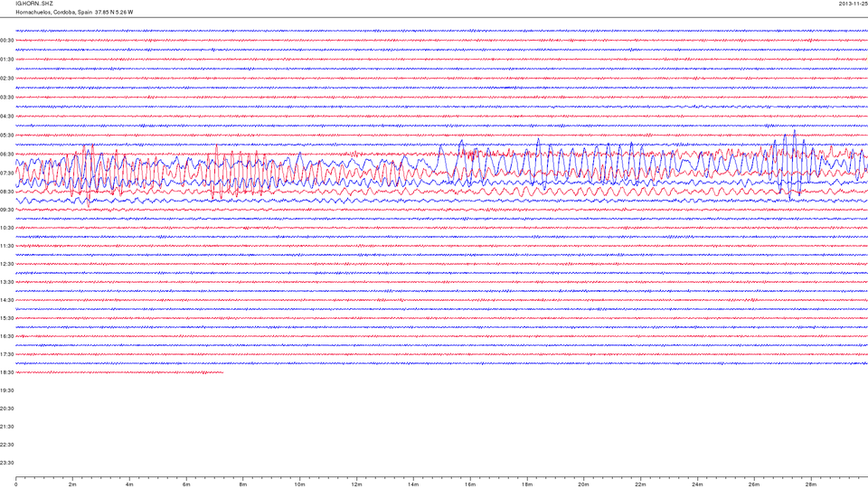This screenshot has width=868, height=488.
Task: Select the 04:30 time label
Action: (7, 117)
